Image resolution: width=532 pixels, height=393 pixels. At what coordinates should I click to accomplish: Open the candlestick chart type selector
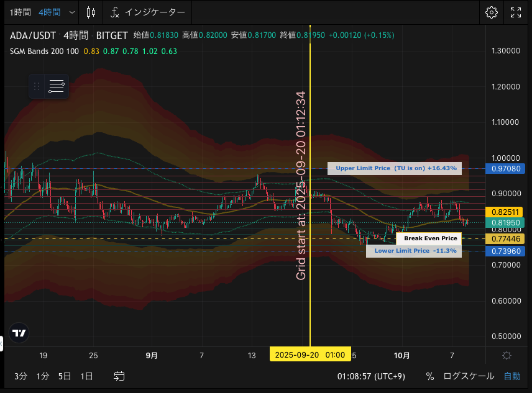click(x=91, y=12)
